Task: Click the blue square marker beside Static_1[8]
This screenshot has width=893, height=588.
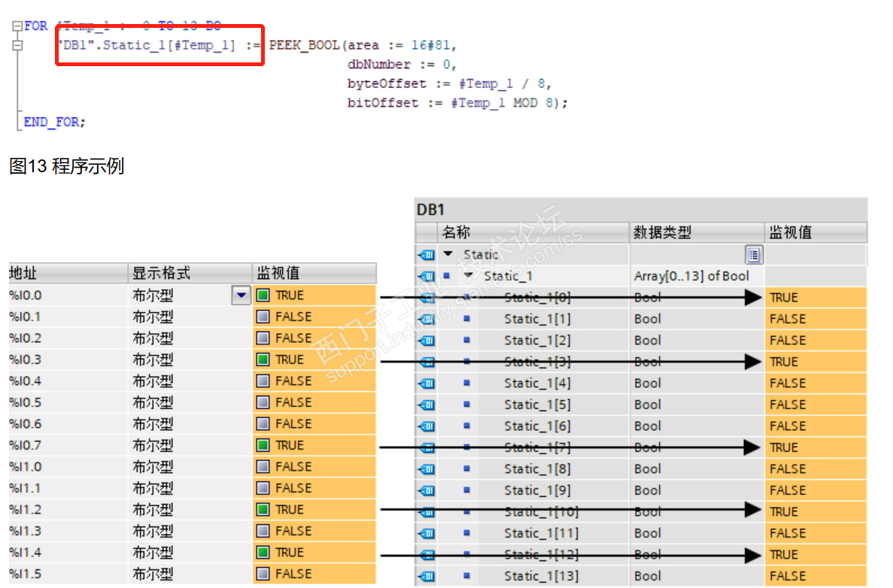Action: tap(467, 468)
